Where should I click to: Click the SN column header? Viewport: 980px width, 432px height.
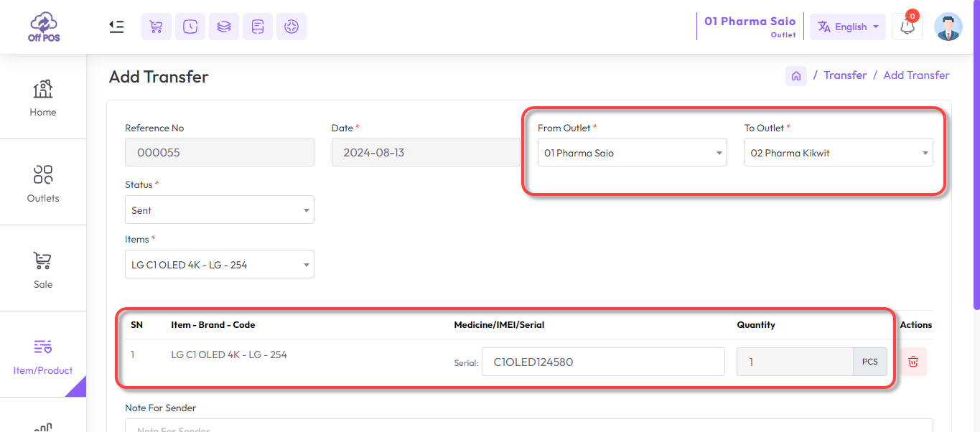click(136, 325)
